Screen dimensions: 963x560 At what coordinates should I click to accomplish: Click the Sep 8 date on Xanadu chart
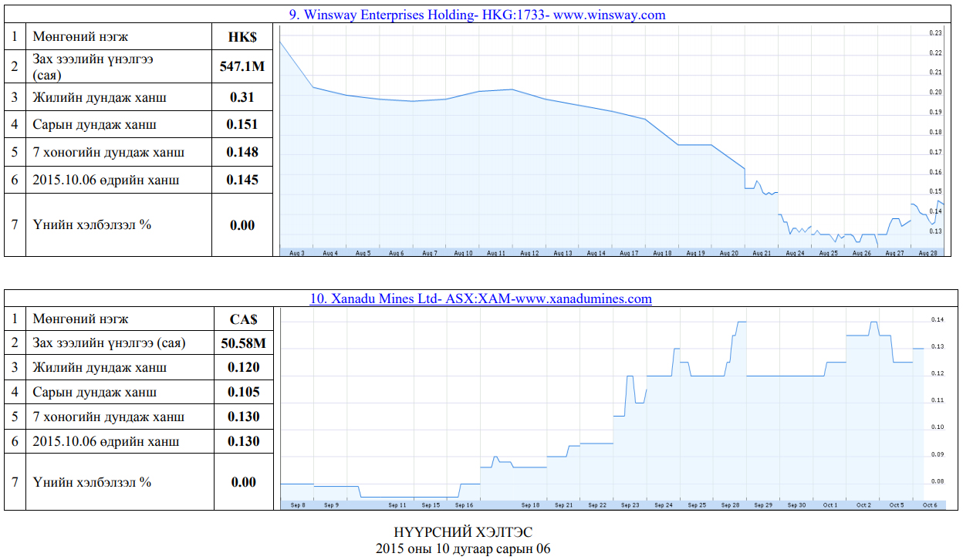click(298, 505)
